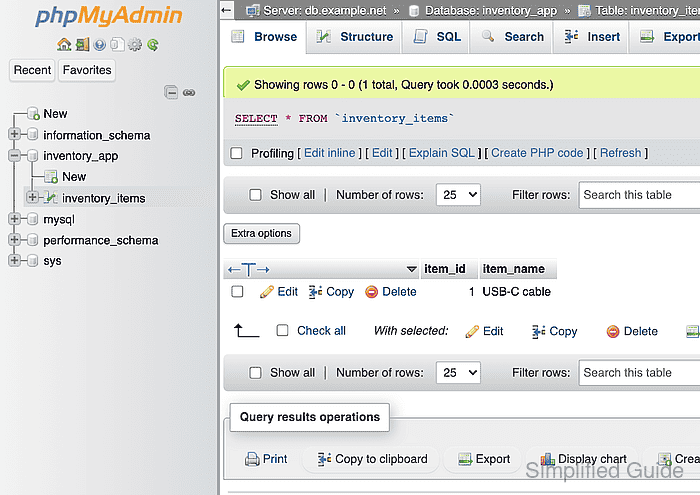The width and height of the screenshot is (700, 495).
Task: Click With selected Copy icon
Action: (x=538, y=331)
